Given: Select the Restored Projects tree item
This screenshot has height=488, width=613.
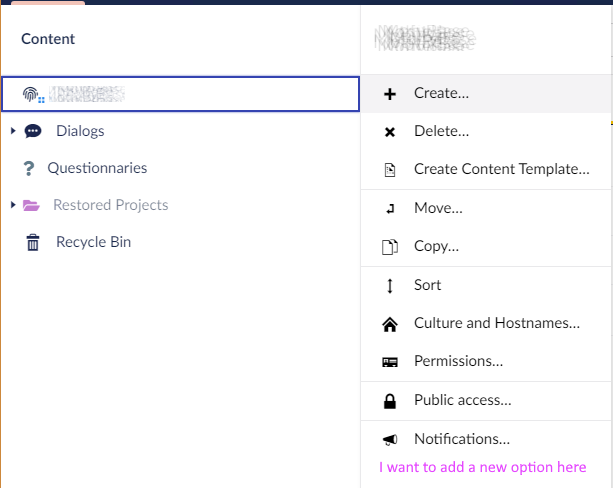Looking at the screenshot, I should coord(111,205).
